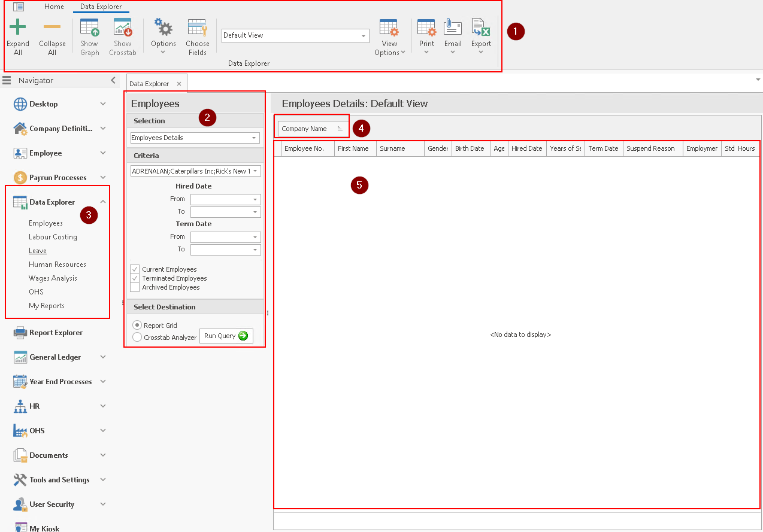Click the Company Name group header
The width and height of the screenshot is (763, 532).
pos(312,129)
